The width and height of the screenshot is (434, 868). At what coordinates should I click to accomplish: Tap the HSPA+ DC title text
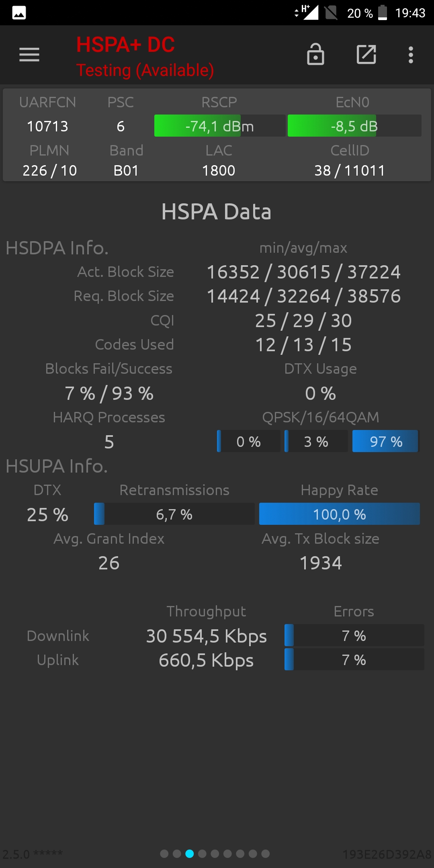[126, 45]
